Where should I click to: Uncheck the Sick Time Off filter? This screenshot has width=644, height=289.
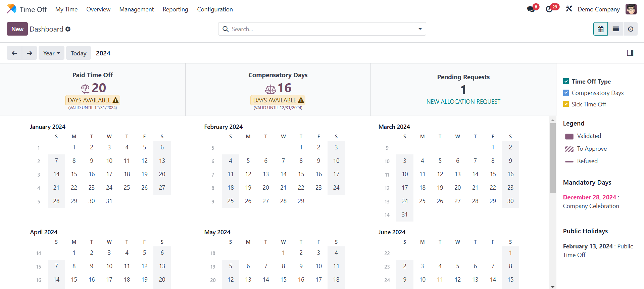(566, 104)
